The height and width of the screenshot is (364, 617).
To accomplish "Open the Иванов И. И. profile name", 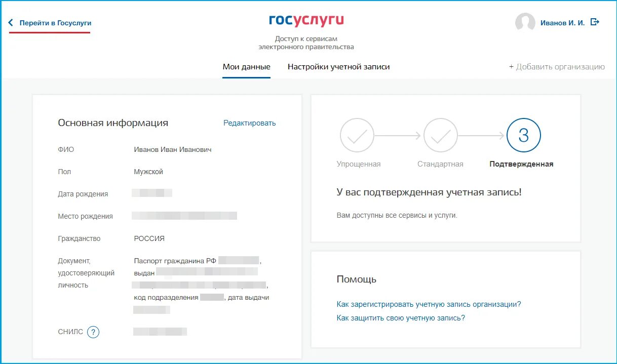I will point(562,23).
